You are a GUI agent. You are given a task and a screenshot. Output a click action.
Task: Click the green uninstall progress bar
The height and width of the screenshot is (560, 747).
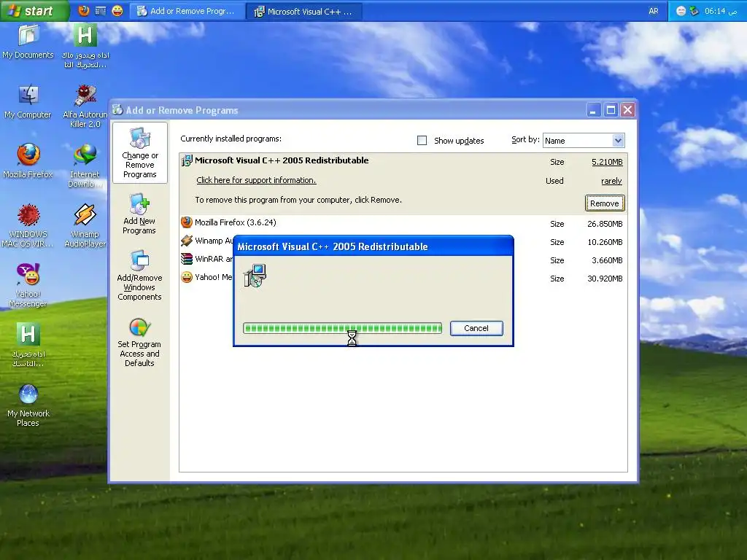pyautogui.click(x=343, y=328)
